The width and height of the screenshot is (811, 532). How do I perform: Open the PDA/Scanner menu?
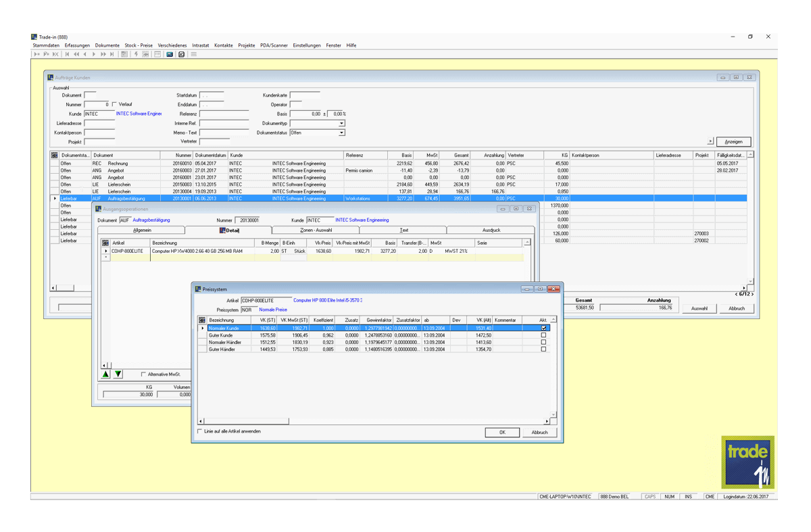[x=274, y=45]
